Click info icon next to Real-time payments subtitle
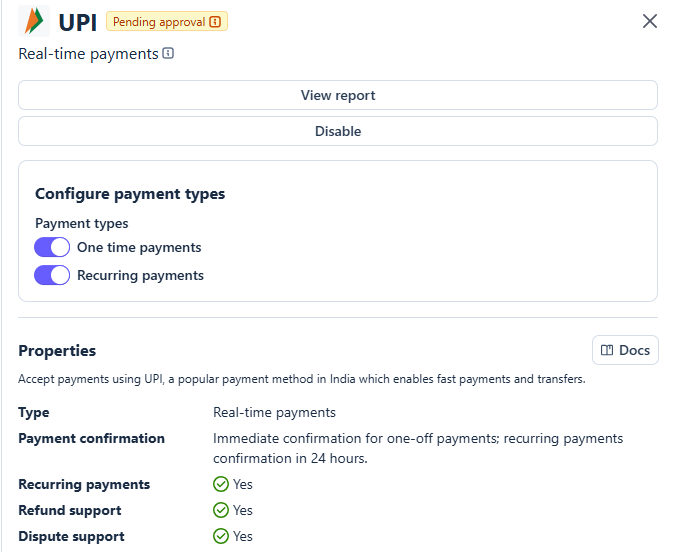The width and height of the screenshot is (674, 552). coord(168,53)
